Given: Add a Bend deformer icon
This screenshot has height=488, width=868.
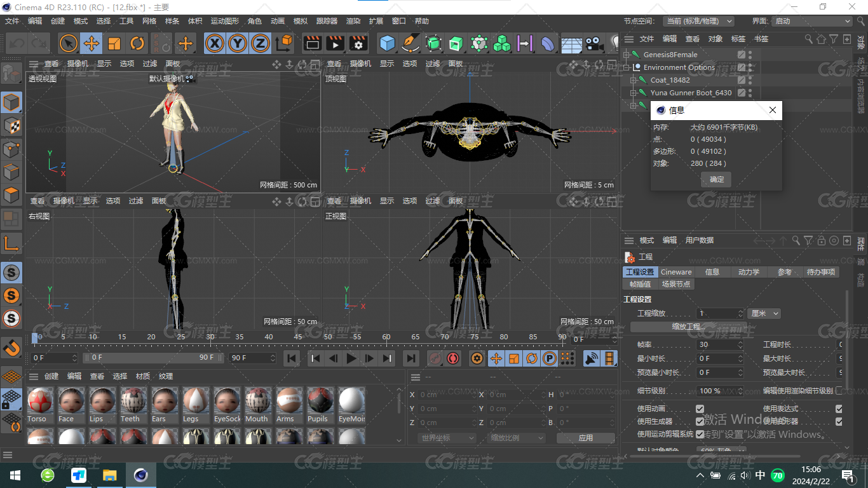Looking at the screenshot, I should (x=548, y=43).
